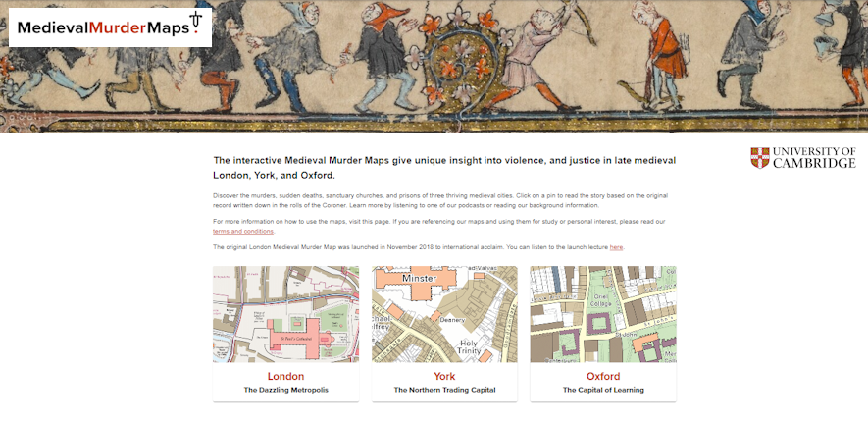Screen dimensions: 868x424
Task: Open the University of Cambridge logo link
Action: [803, 158]
